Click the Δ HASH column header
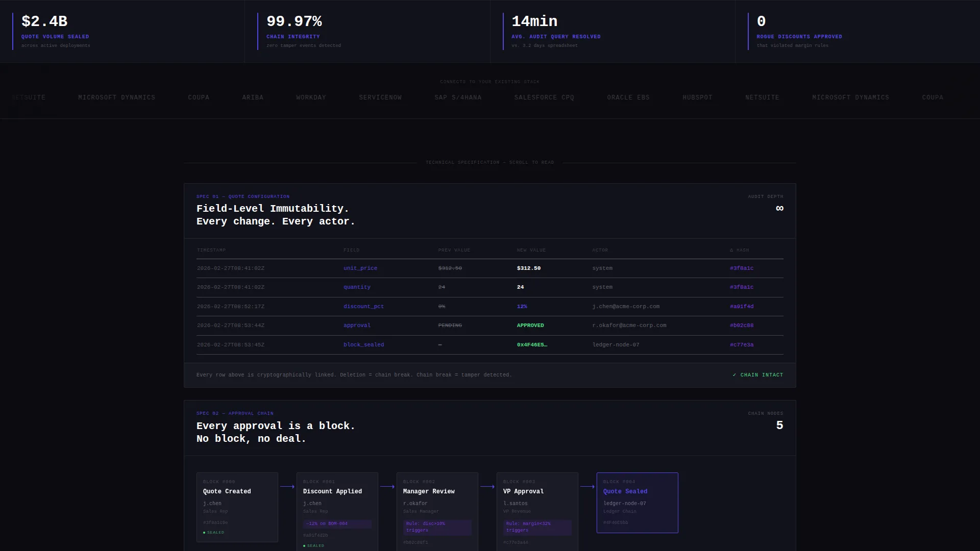980x551 pixels. tap(740, 250)
